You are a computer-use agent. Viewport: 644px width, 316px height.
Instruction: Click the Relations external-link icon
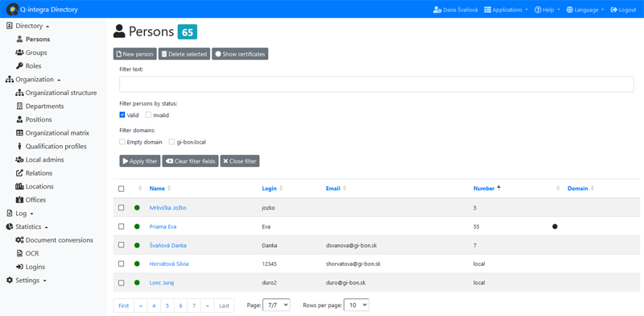click(19, 173)
